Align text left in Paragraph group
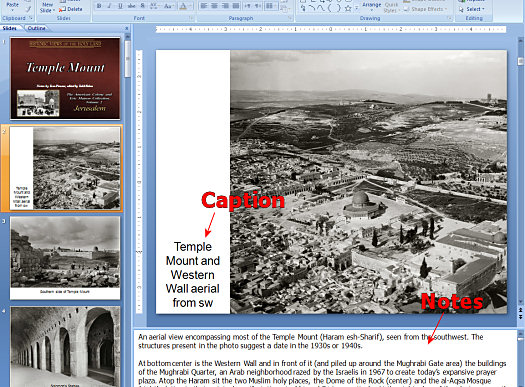This screenshot has height=387, width=525. point(204,6)
